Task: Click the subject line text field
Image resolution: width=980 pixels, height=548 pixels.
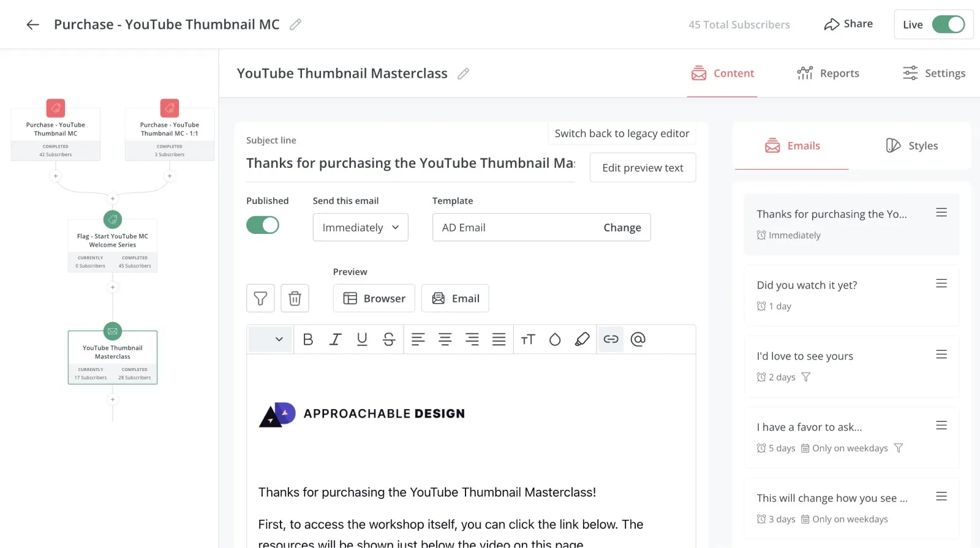Action: point(410,163)
